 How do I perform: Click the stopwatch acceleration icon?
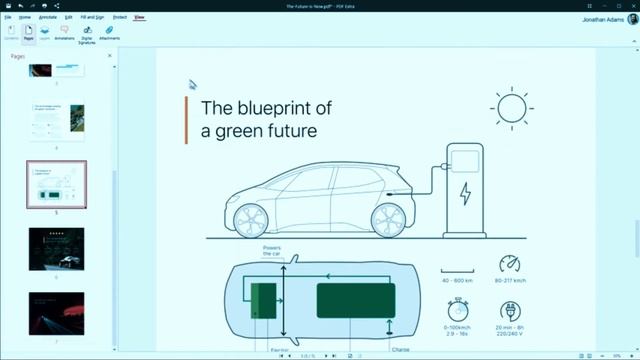(458, 310)
